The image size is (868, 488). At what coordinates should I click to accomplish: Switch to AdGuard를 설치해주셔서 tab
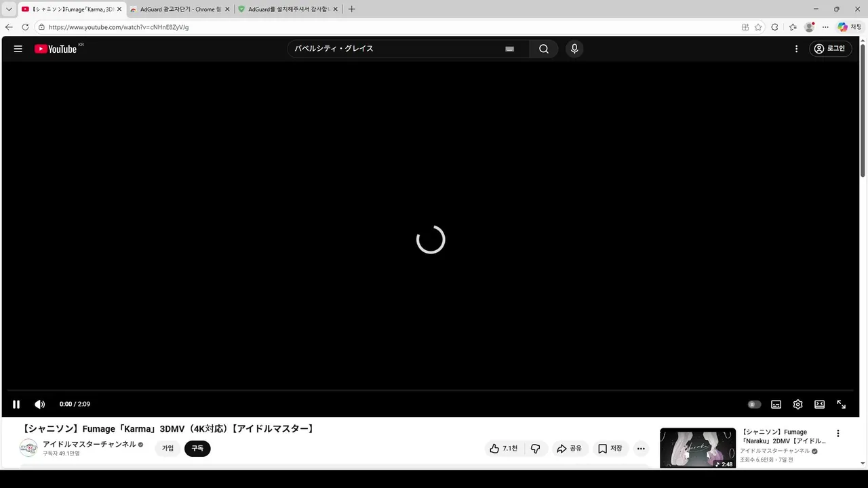pos(288,9)
